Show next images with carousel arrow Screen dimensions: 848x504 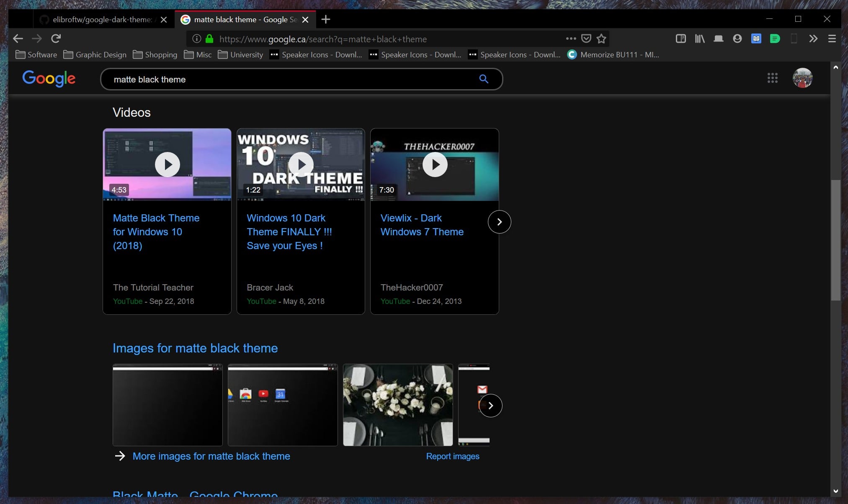[x=490, y=406]
